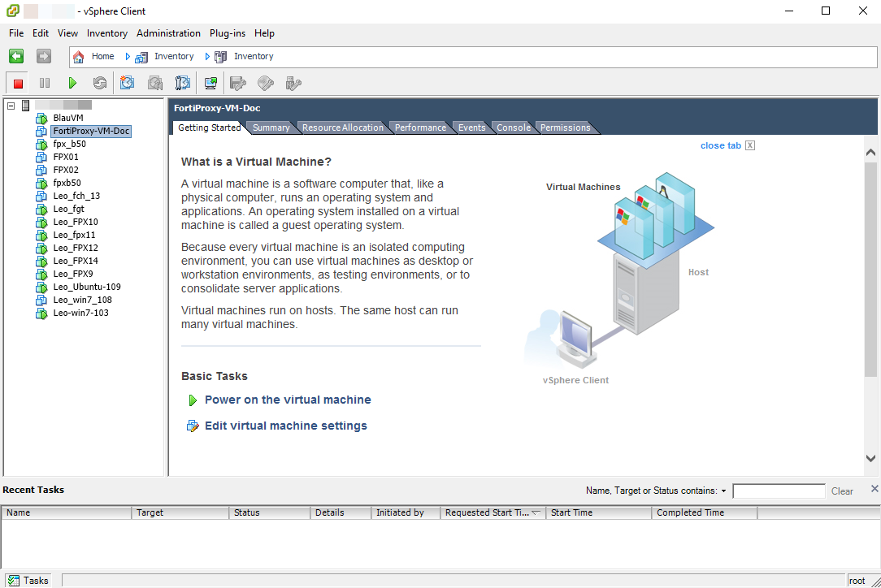Screen dimensions: 881x588
Task: Power on the VM with the green play icon
Action: click(x=288, y=400)
